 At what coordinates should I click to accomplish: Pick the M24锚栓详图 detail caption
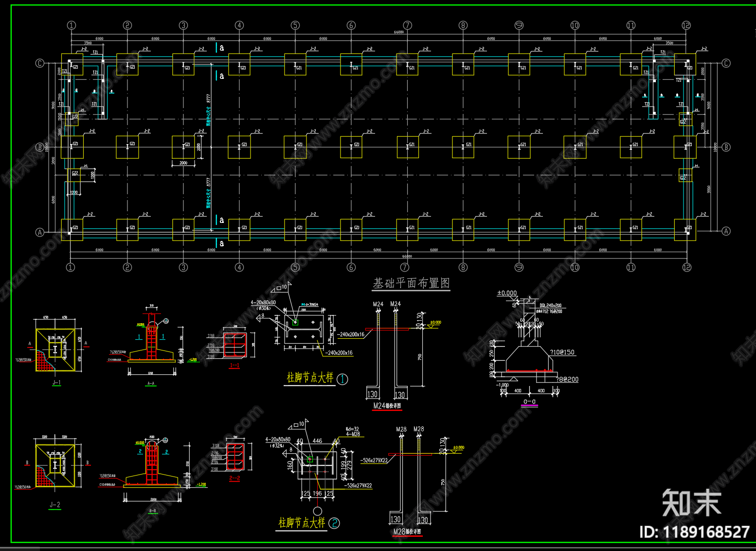click(x=387, y=405)
